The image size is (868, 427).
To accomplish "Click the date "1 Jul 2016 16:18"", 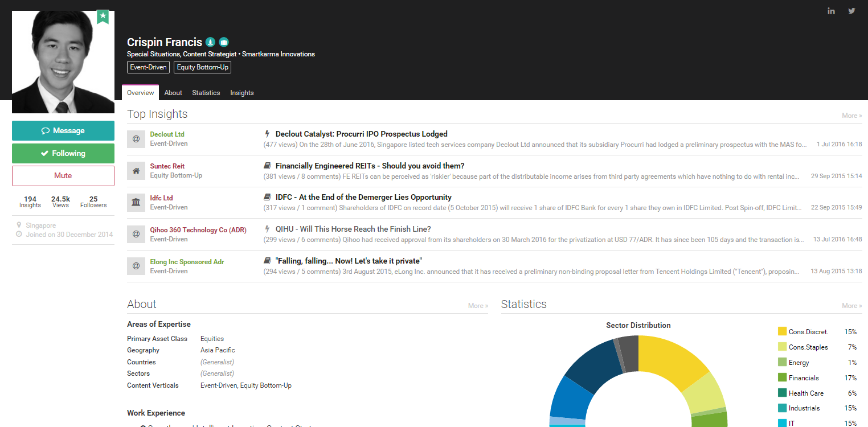I will point(839,145).
